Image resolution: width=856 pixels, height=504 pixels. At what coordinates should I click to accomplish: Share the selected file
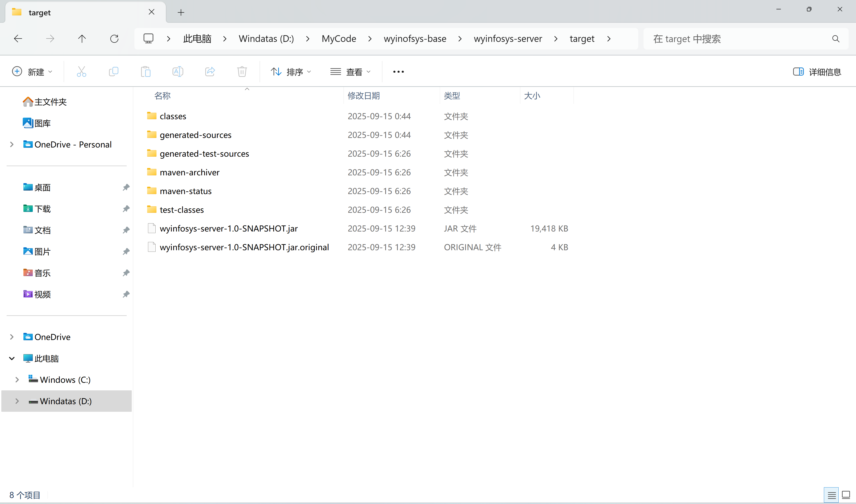coord(210,71)
